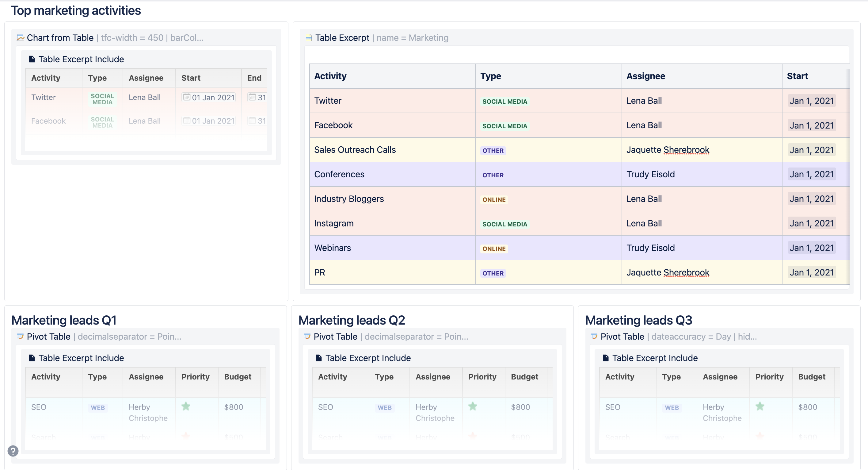Click the calendar icon beside Twitter's start date
The height and width of the screenshot is (470, 868).
(x=187, y=97)
